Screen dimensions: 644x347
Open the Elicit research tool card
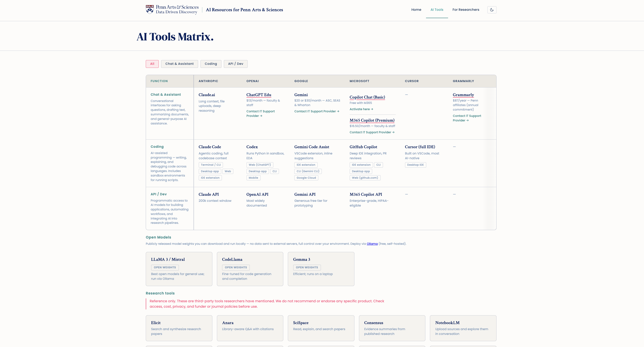pos(179,328)
